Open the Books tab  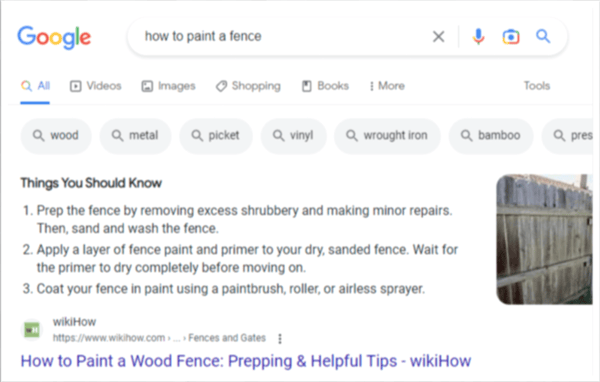(x=326, y=86)
